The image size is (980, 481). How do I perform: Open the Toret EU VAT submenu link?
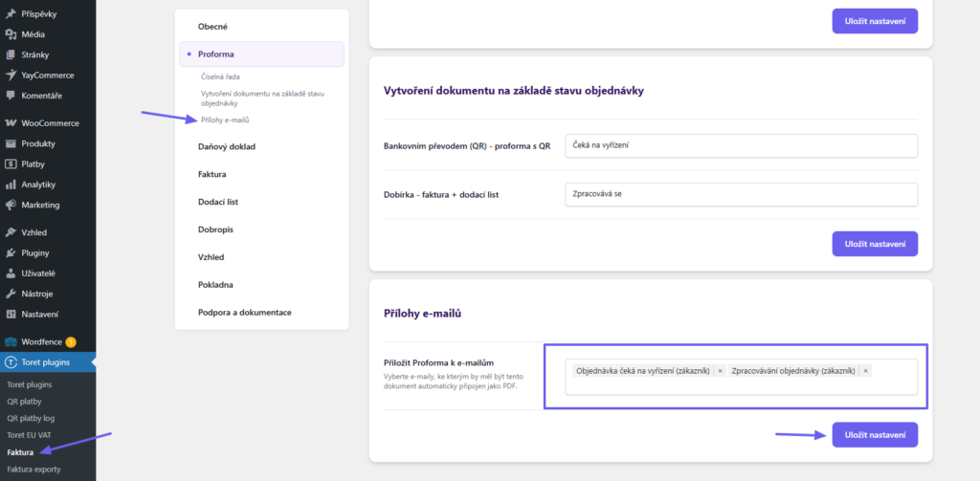tap(29, 435)
